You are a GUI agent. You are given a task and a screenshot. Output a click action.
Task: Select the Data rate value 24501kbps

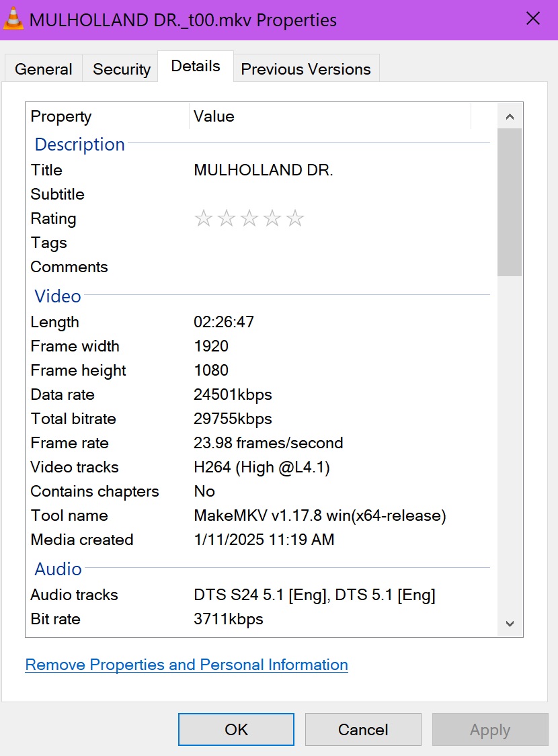tap(233, 394)
